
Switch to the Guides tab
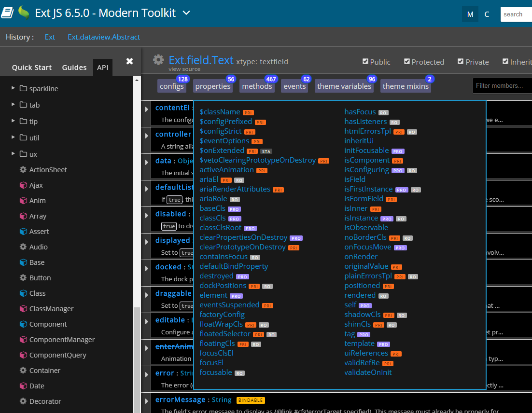click(x=74, y=68)
